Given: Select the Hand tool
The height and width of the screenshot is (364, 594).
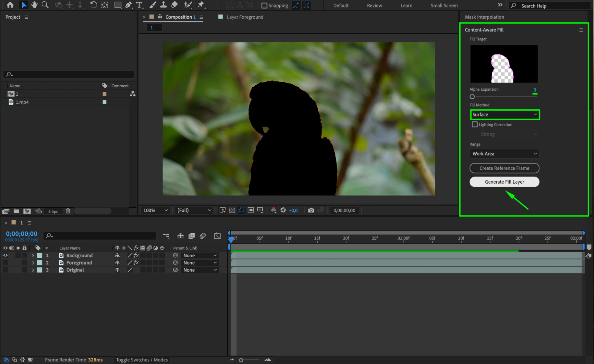Looking at the screenshot, I should [x=34, y=5].
